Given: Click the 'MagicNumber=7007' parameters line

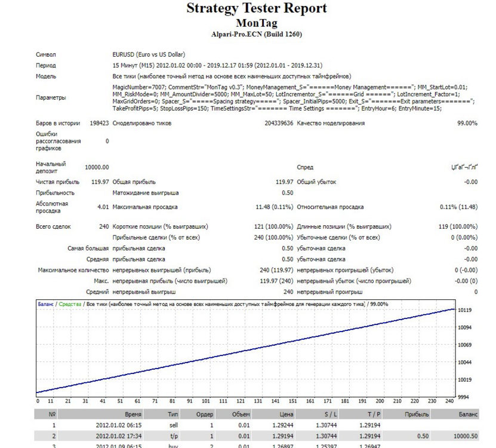Looking at the screenshot, I should coord(289,87).
